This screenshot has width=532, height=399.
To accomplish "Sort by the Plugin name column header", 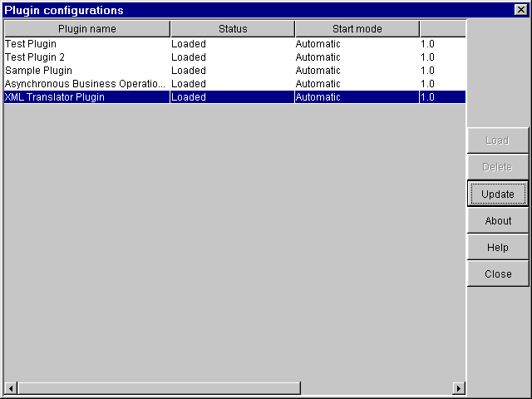I will [86, 29].
